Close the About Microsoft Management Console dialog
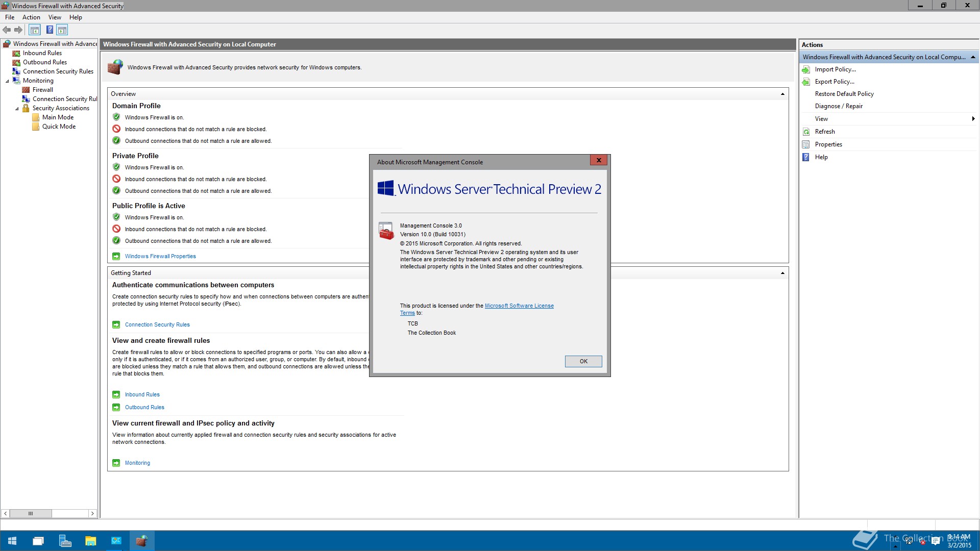Image resolution: width=980 pixels, height=551 pixels. point(599,160)
